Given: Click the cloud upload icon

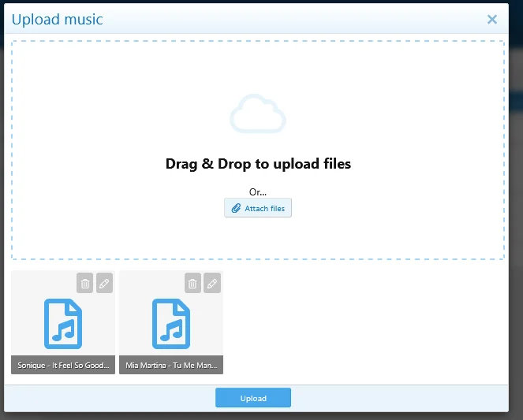Looking at the screenshot, I should click(258, 114).
